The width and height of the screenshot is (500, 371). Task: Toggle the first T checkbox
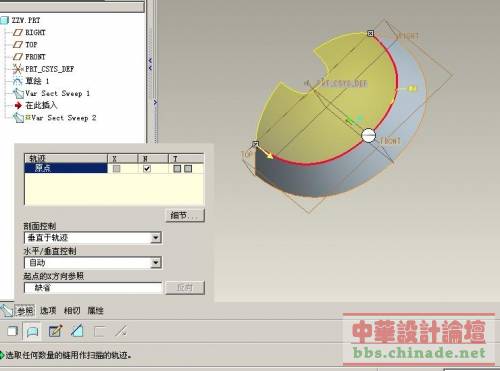coord(177,169)
